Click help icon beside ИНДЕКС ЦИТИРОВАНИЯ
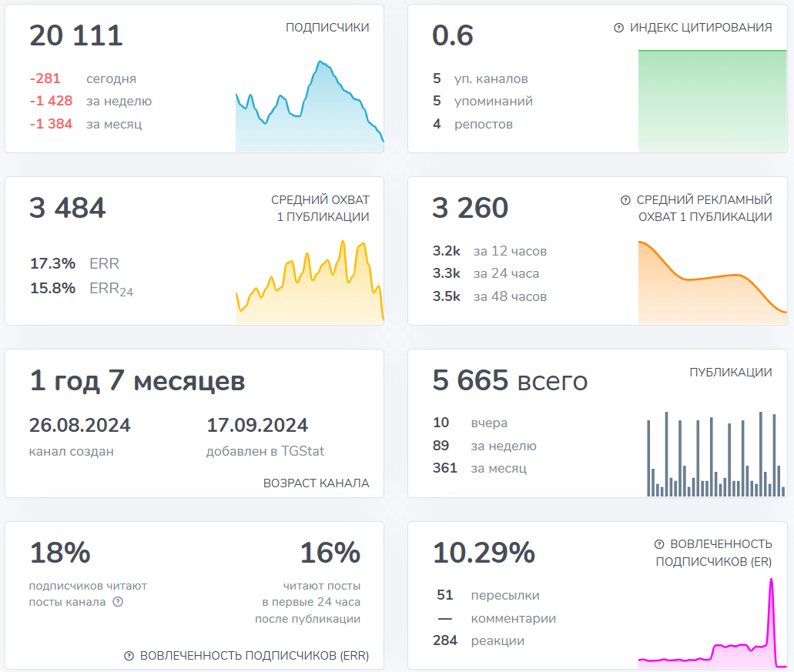 click(618, 28)
